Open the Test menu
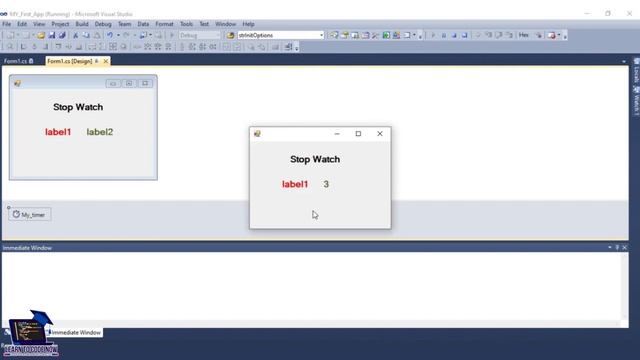640x360 pixels. coord(204,24)
